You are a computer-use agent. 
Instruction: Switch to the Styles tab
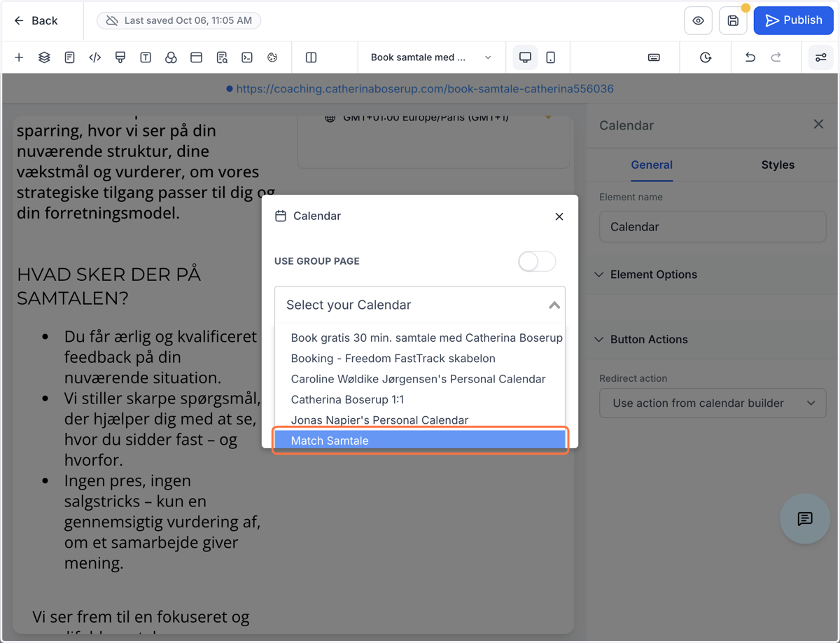point(778,165)
